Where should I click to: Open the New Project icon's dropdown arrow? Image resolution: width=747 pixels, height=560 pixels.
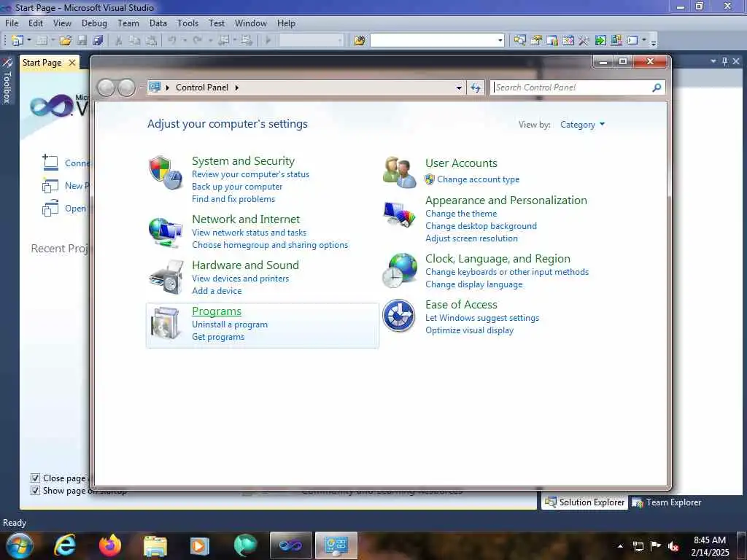pyautogui.click(x=29, y=41)
